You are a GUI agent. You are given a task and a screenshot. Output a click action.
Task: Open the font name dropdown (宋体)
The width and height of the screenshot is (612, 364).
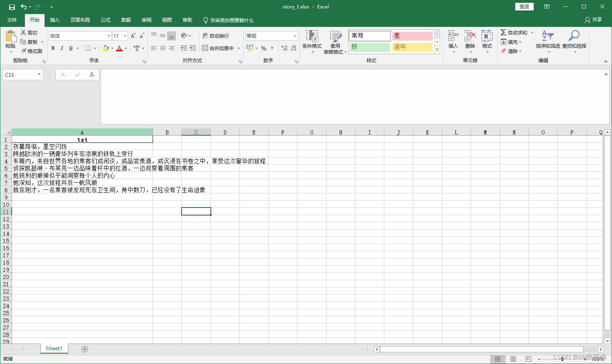(109, 36)
